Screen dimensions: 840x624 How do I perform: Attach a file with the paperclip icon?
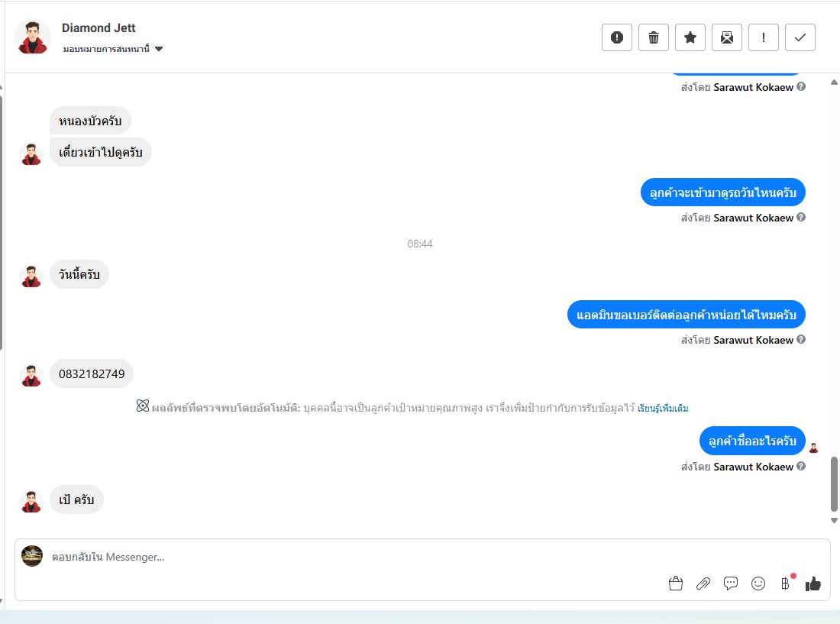[x=703, y=584]
